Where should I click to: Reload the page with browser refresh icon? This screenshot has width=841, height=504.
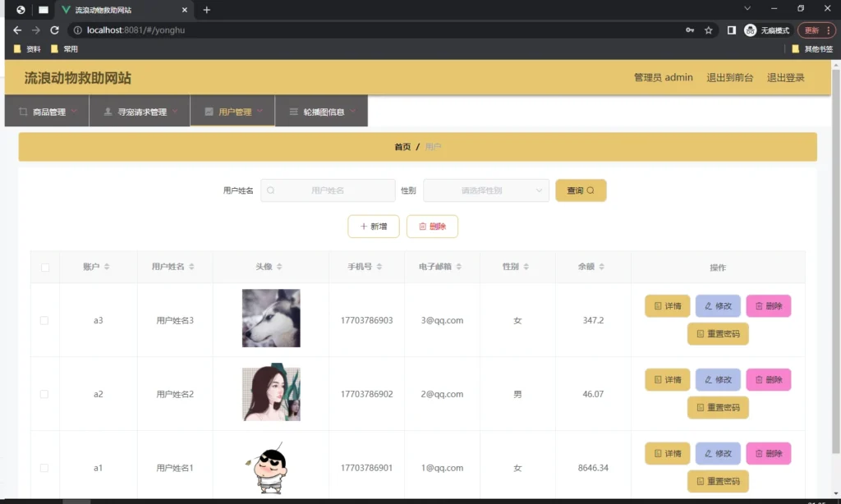(55, 30)
